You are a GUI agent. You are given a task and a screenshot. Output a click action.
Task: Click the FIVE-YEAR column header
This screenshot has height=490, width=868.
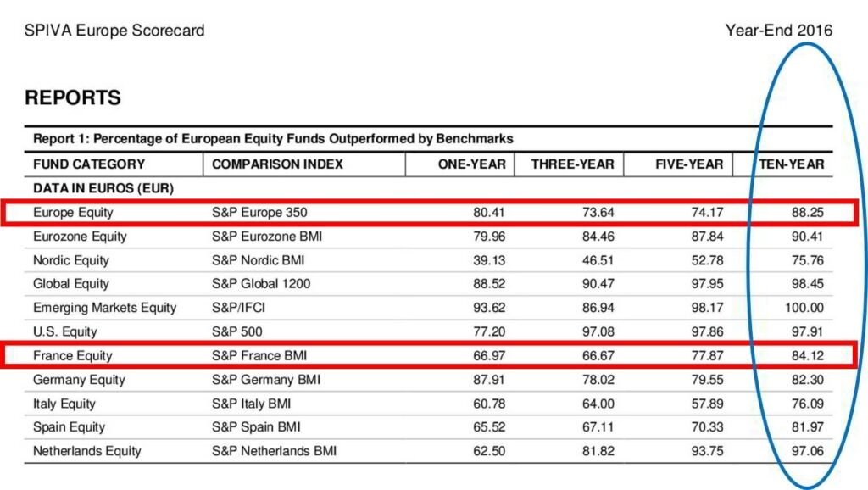pos(689,164)
